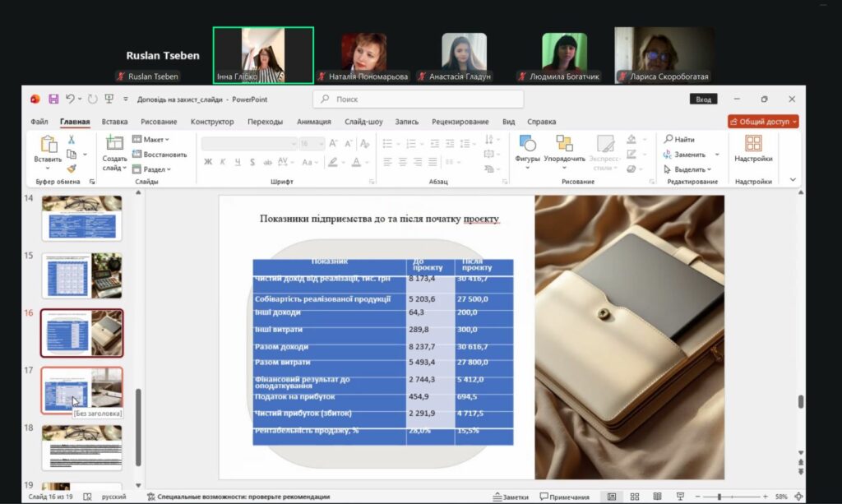Open the Выделить (Select) dropdown
Image resolution: width=842 pixels, height=504 pixels.
coord(689,169)
